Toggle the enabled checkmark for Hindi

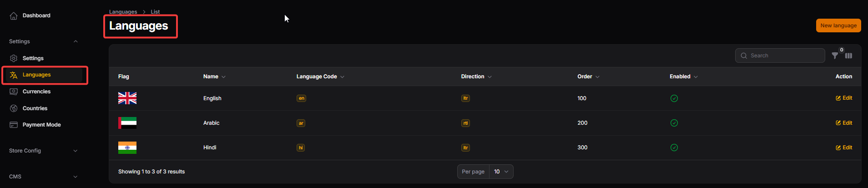coord(674,147)
